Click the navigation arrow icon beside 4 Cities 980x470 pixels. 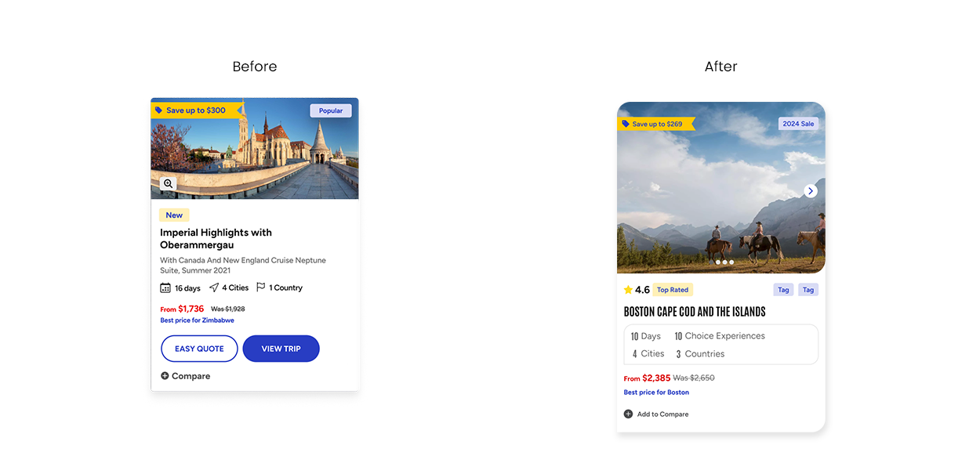[214, 287]
